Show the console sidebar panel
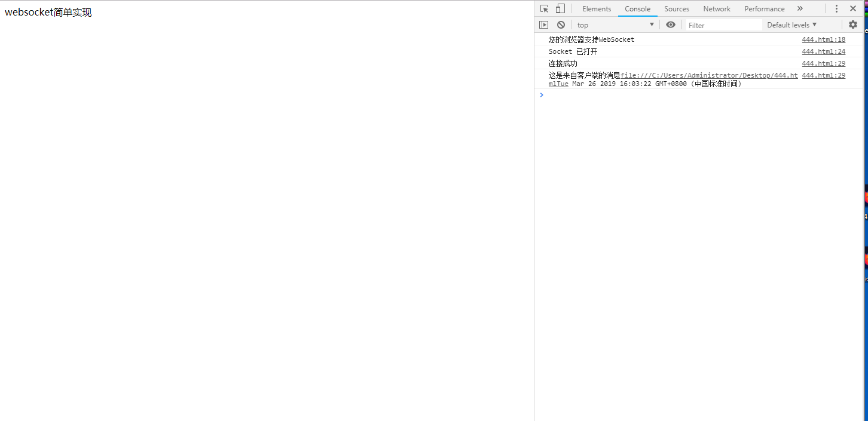The height and width of the screenshot is (421, 868). coord(543,24)
